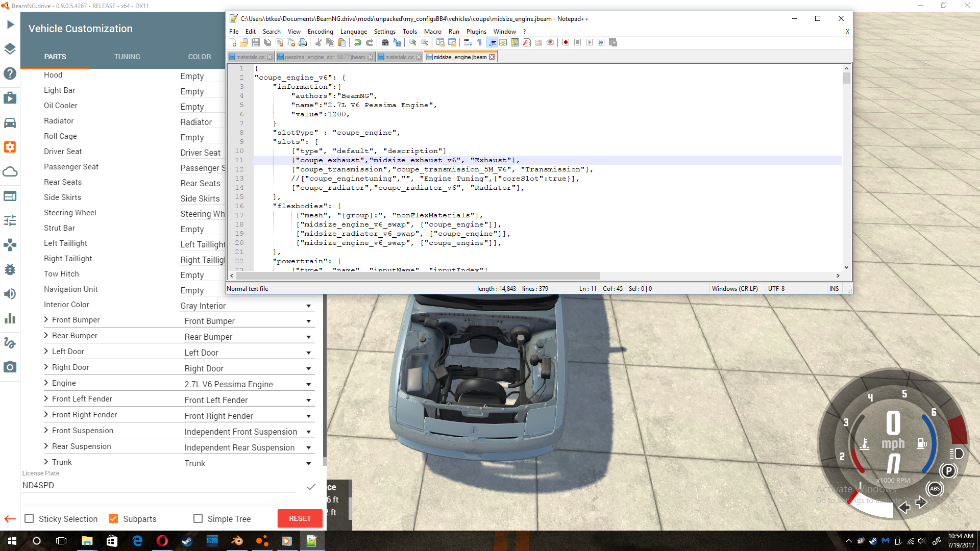This screenshot has width=980, height=551.
Task: Click the BeamNG play sidebar icon
Action: click(x=10, y=24)
